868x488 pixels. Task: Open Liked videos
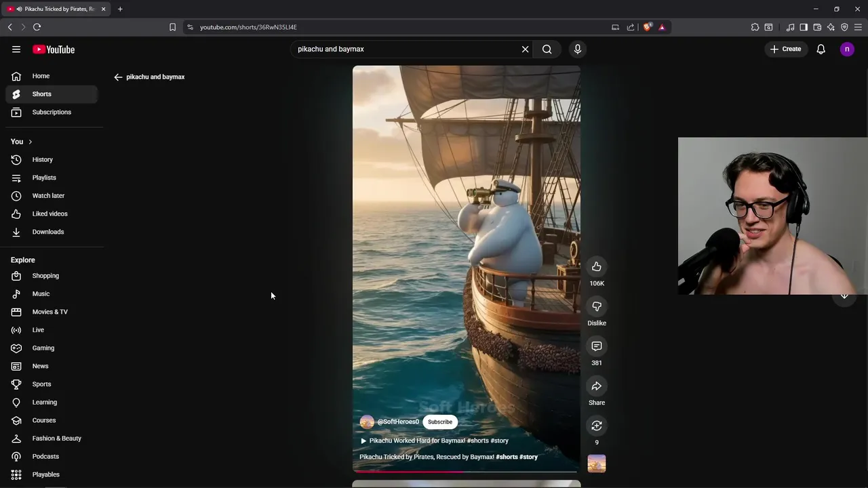tap(52, 214)
